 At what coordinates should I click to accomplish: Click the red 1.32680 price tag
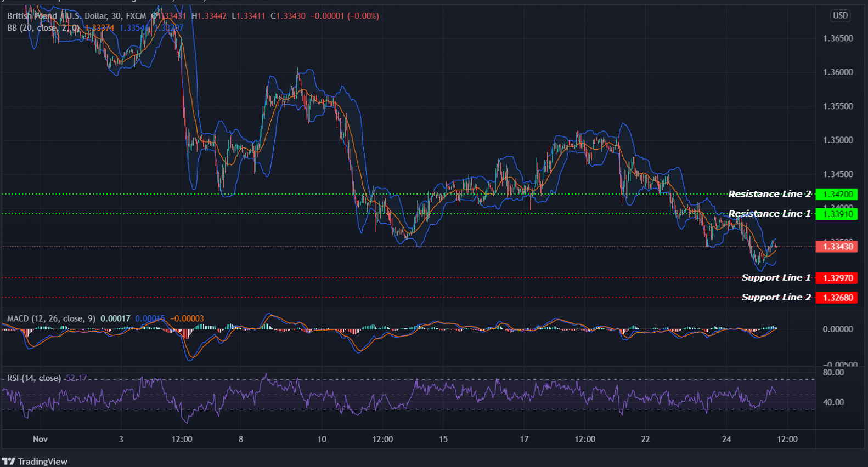(x=837, y=298)
